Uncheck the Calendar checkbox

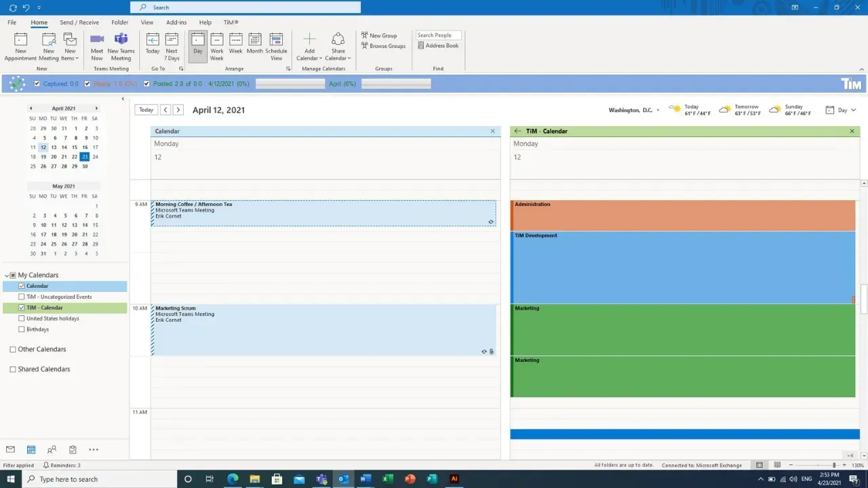pos(22,286)
